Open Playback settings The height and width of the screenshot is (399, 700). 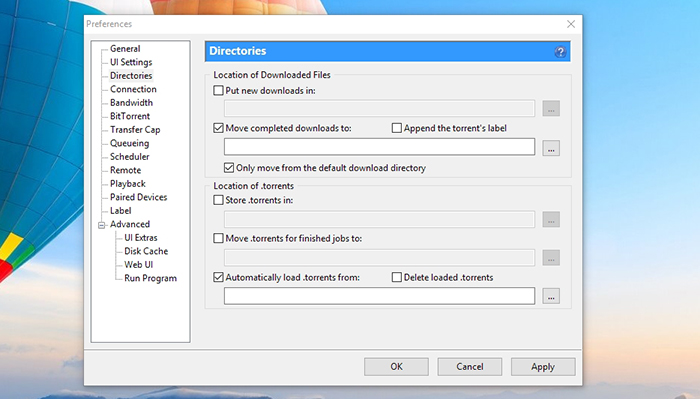click(128, 183)
